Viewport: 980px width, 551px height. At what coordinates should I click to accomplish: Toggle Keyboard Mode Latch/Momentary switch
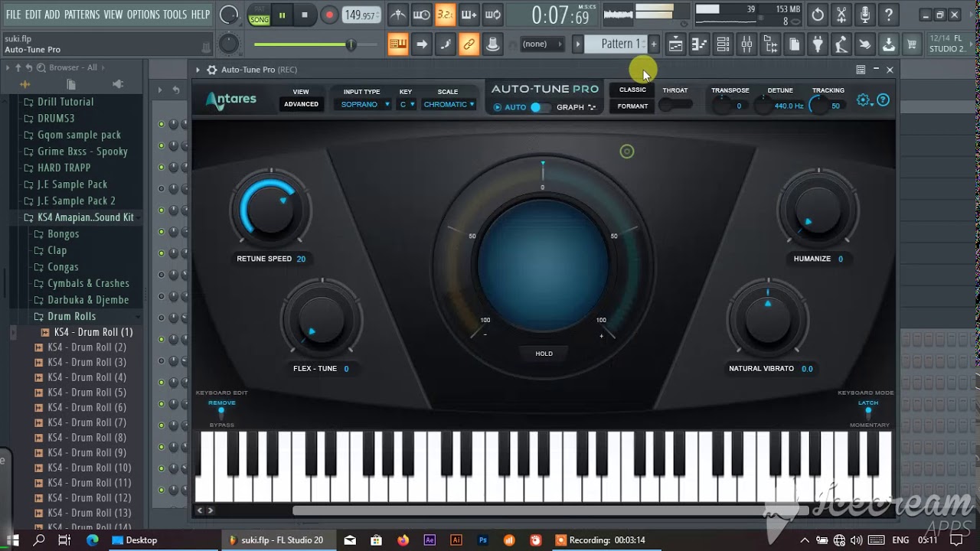coord(868,414)
